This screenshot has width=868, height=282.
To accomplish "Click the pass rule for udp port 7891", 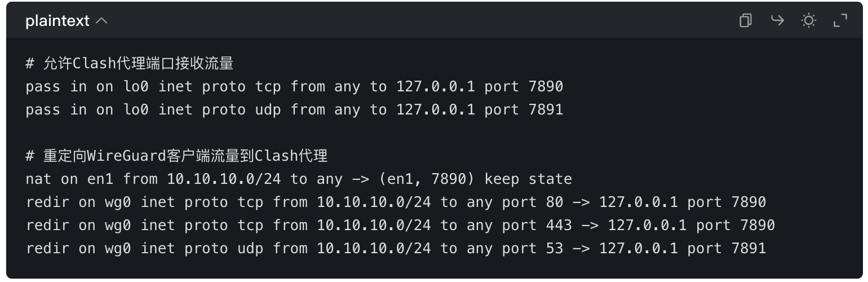I will 294,109.
